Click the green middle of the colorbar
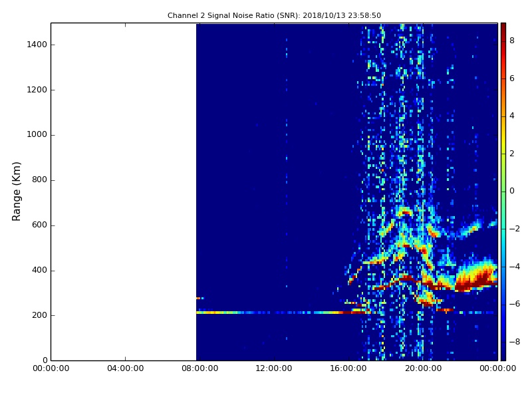This screenshot has width=532, height=399. coord(503,192)
